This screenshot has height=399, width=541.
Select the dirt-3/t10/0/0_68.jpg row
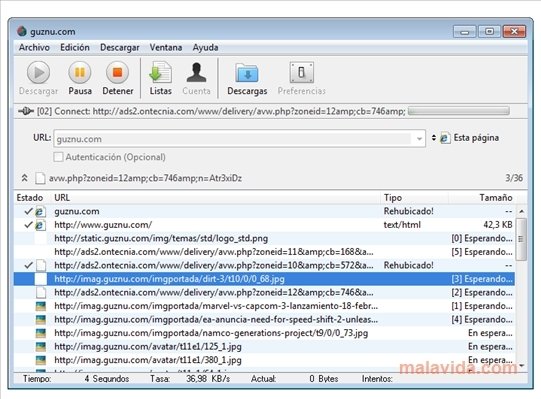coord(265,279)
